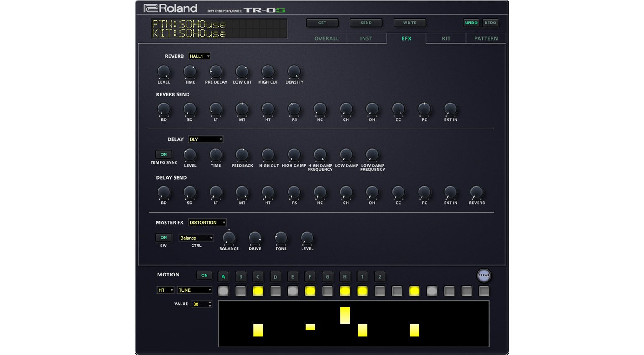Open the Master FX DISTORTION dropdown
This screenshot has width=644, height=355.
point(207,223)
